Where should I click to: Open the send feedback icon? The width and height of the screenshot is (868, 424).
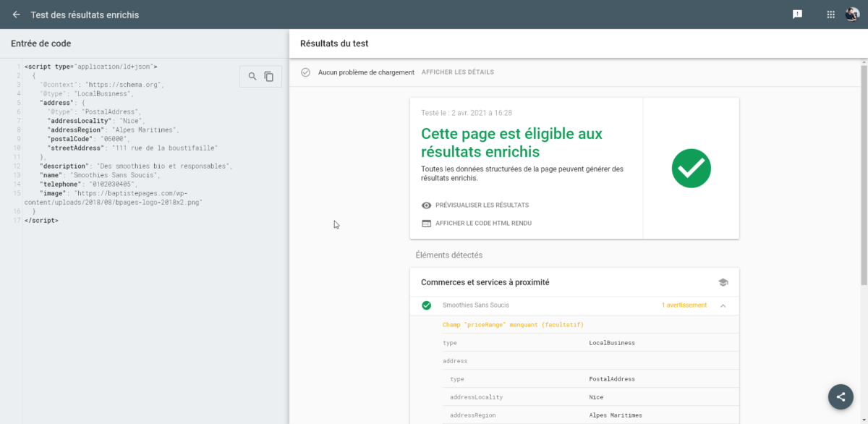pos(797,14)
